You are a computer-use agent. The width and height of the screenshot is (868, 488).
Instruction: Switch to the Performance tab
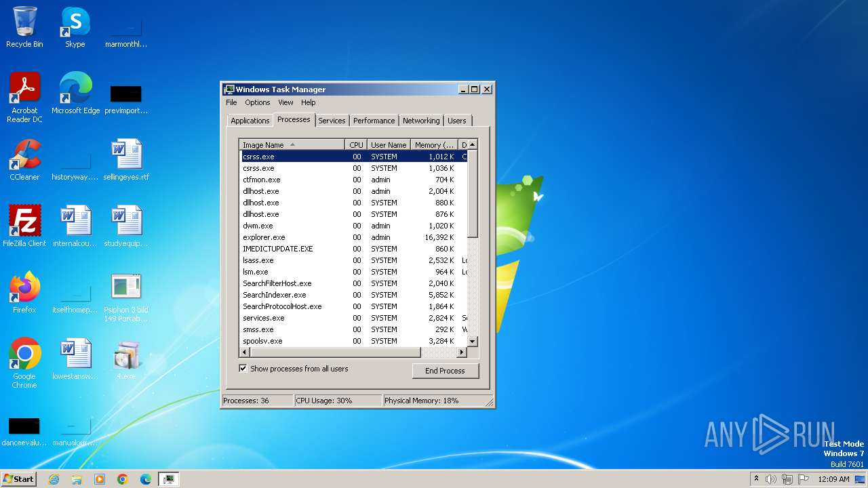click(x=374, y=121)
